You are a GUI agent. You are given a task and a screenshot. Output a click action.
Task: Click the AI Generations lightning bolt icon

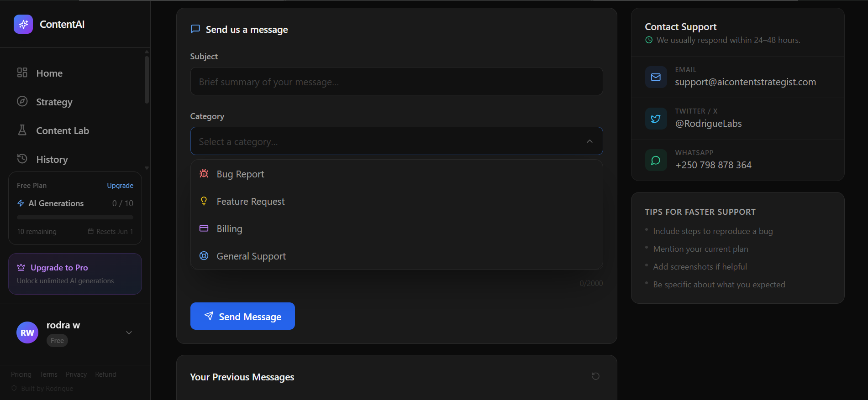pyautogui.click(x=21, y=203)
